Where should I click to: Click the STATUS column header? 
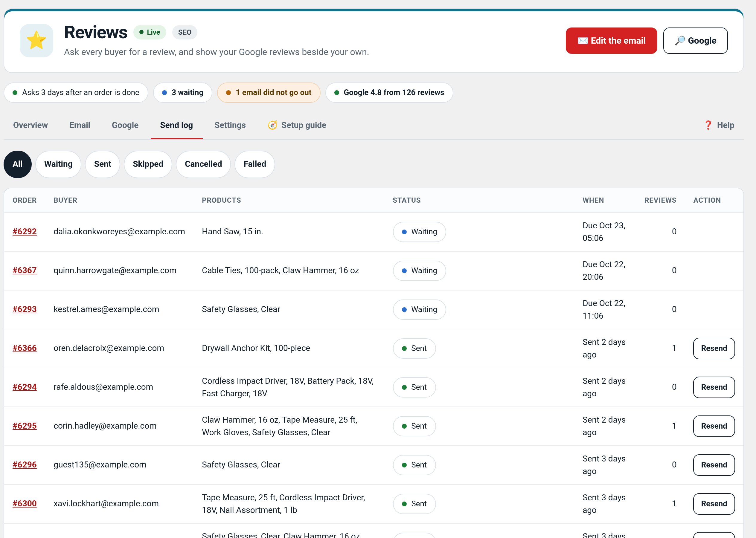(406, 200)
